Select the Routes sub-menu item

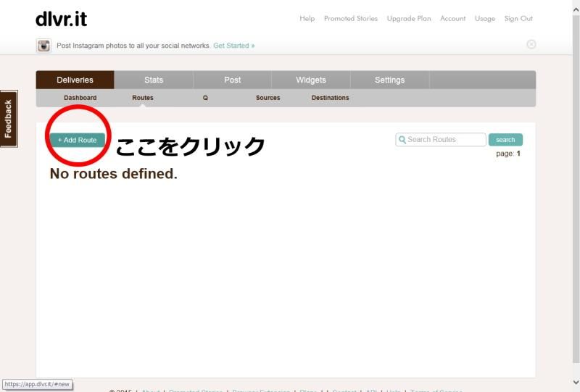[x=143, y=98]
